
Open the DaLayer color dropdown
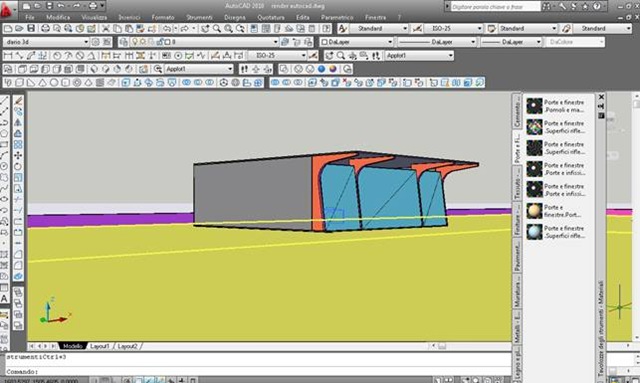(356, 42)
